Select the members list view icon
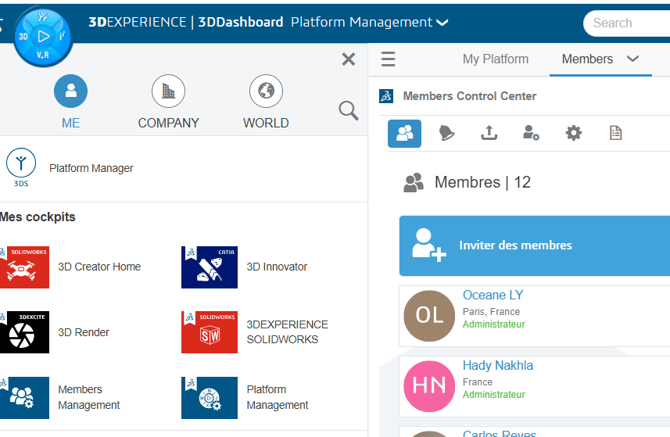Image resolution: width=670 pixels, height=437 pixels. click(404, 133)
